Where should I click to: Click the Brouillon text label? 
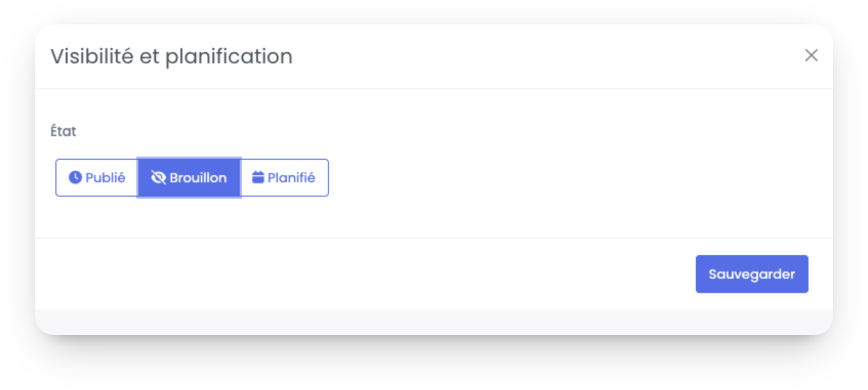[x=198, y=178]
